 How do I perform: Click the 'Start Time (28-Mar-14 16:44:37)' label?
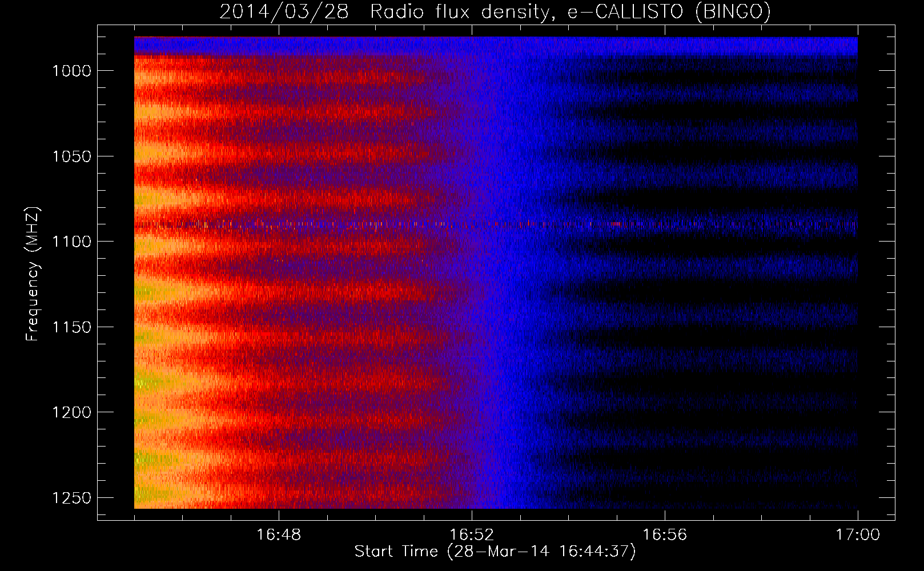(x=495, y=552)
